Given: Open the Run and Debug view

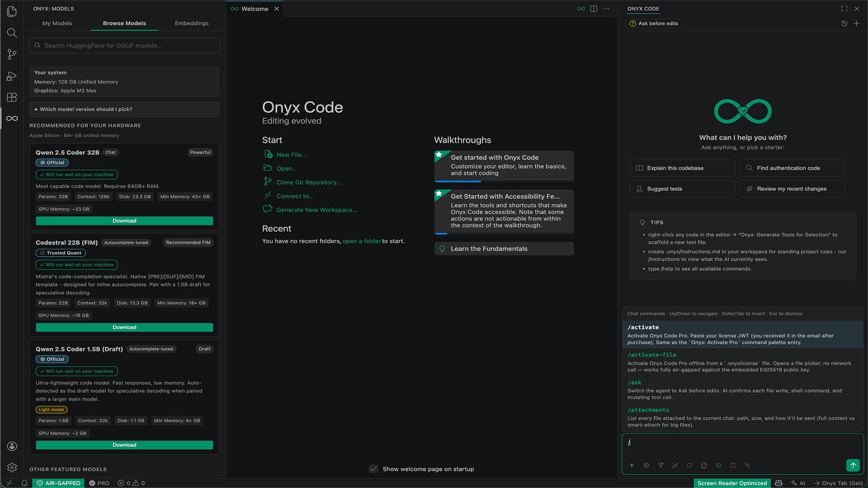Looking at the screenshot, I should point(12,76).
